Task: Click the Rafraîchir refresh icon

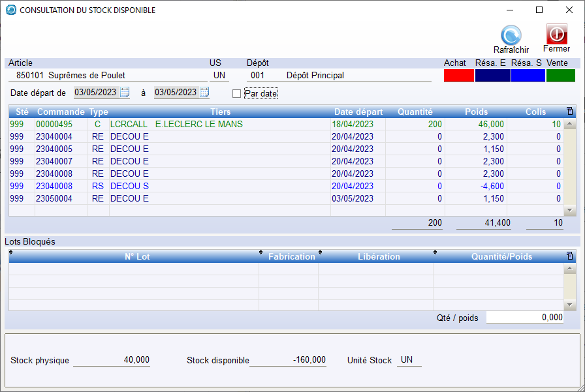Action: tap(511, 35)
